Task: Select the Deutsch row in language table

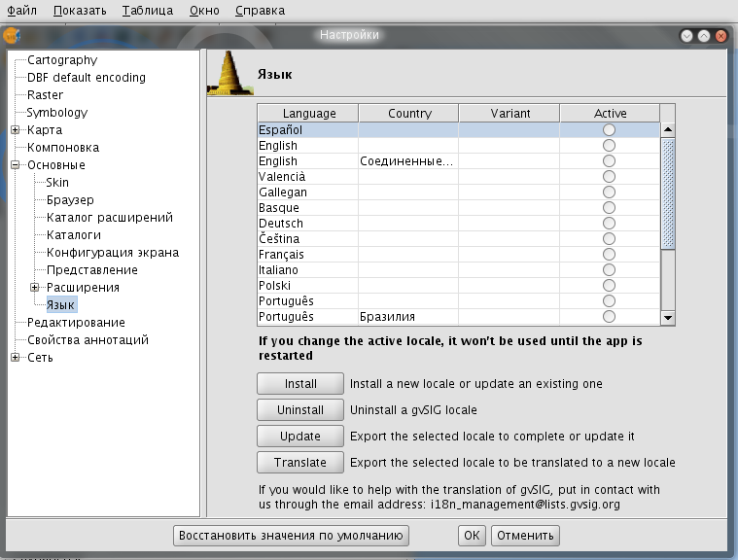Action: [x=459, y=223]
